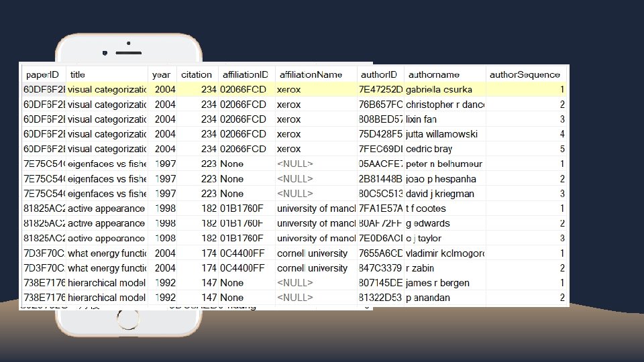Select author cell joao p hespanha
This screenshot has width=644, height=362.
[x=445, y=179]
